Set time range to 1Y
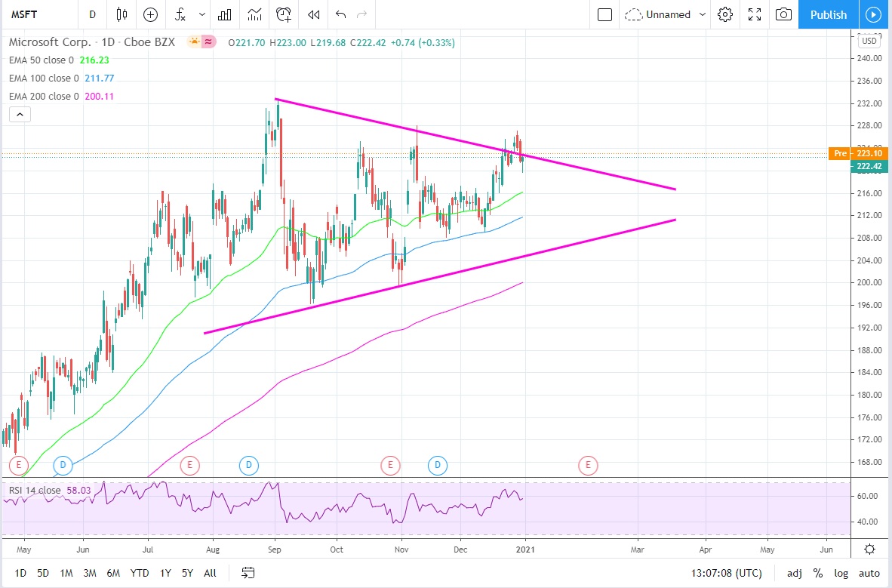The height and width of the screenshot is (588, 892). pyautogui.click(x=165, y=573)
